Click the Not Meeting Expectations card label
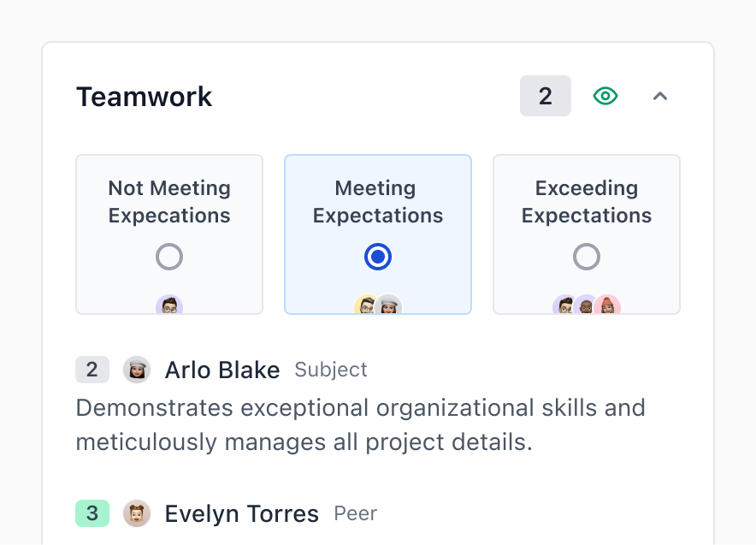The width and height of the screenshot is (756, 545). tap(169, 202)
